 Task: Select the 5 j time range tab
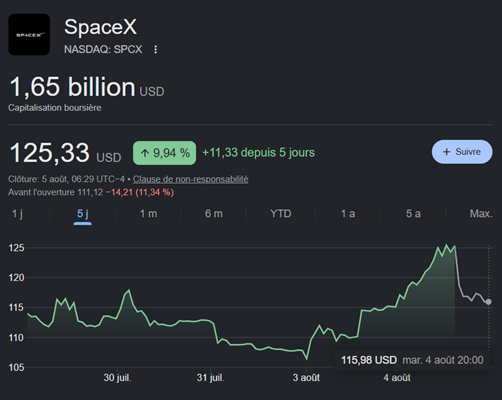tap(83, 214)
